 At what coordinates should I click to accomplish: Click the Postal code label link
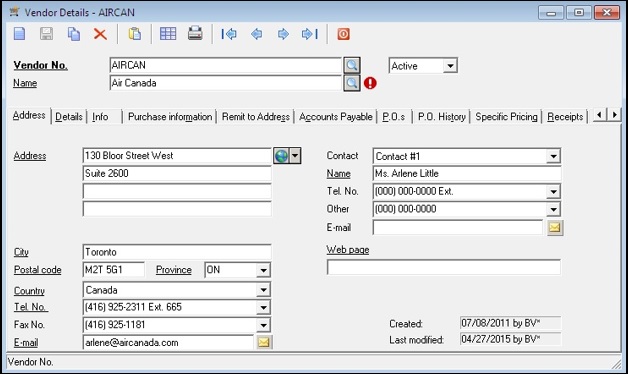[x=38, y=270]
